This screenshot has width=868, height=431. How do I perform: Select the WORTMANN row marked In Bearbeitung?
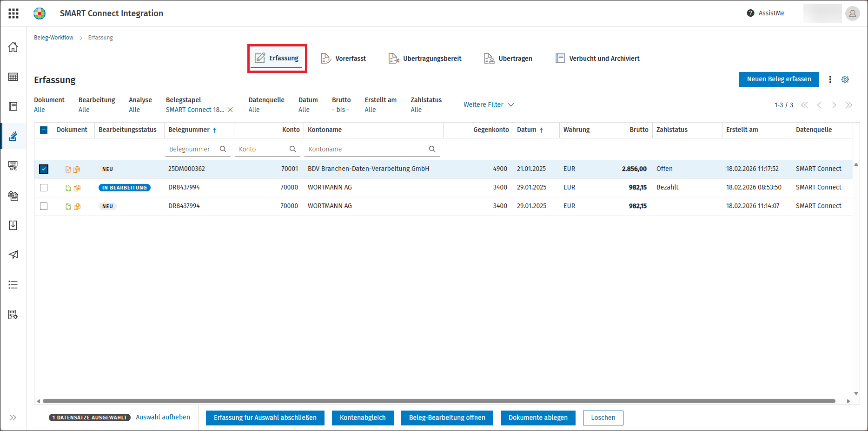[44, 188]
